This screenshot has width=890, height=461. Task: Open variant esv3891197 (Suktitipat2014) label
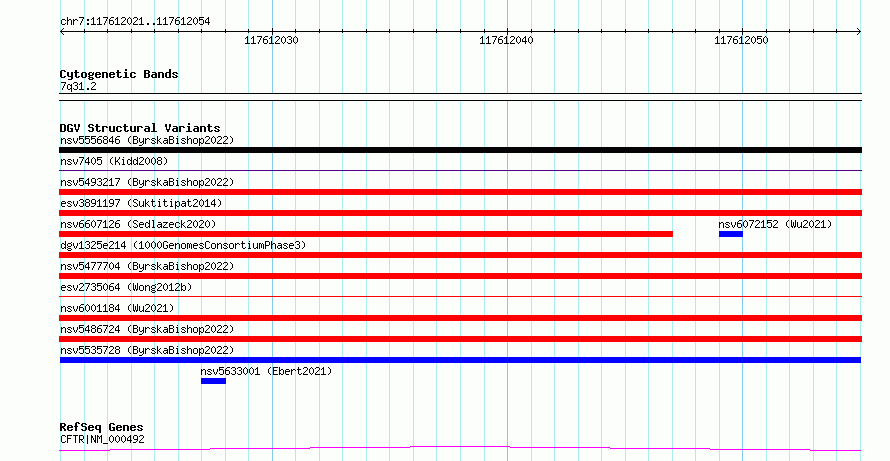[141, 203]
